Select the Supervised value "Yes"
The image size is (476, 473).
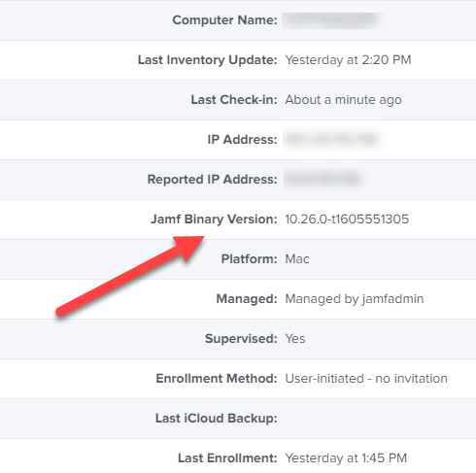click(x=295, y=339)
